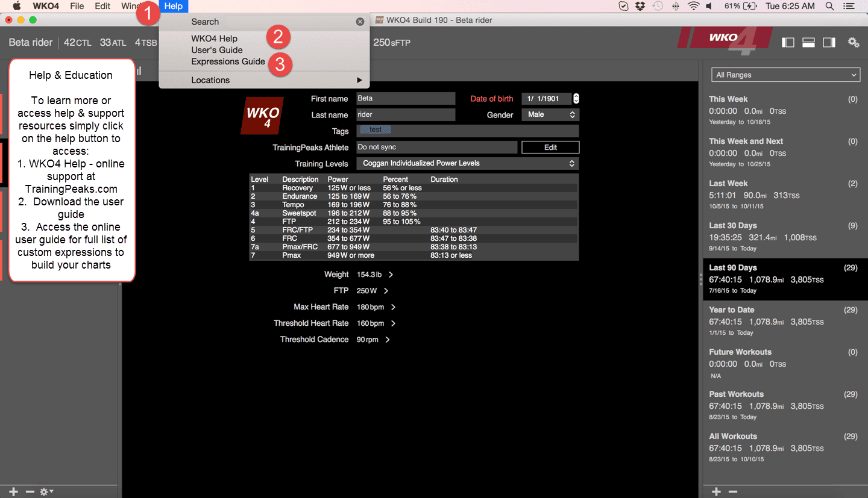Select the 'Past Workouts' range
This screenshot has height=498, width=868.
[785, 406]
